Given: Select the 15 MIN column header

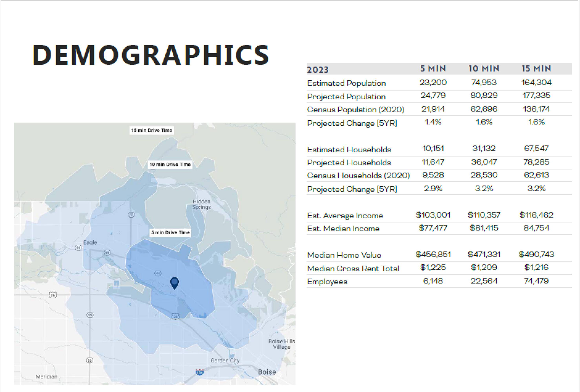Looking at the screenshot, I should [x=536, y=69].
